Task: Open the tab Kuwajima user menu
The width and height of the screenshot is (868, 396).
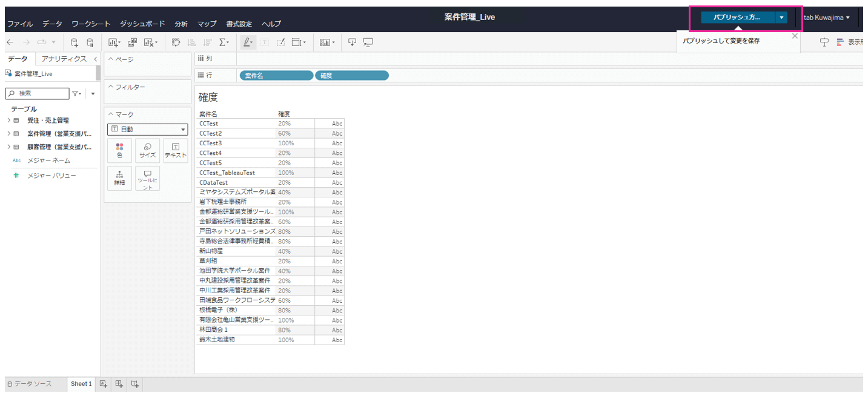Action: pos(826,18)
